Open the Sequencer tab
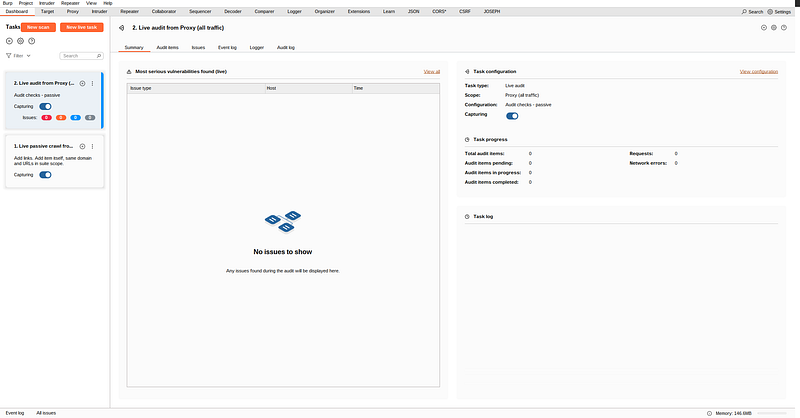This screenshot has height=418, width=800. point(200,11)
